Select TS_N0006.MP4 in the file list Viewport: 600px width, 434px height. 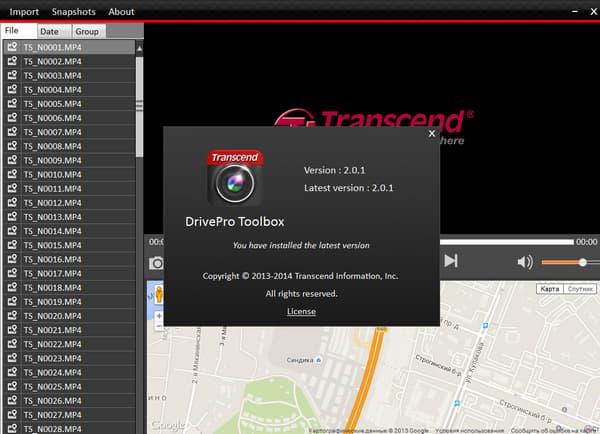69,118
